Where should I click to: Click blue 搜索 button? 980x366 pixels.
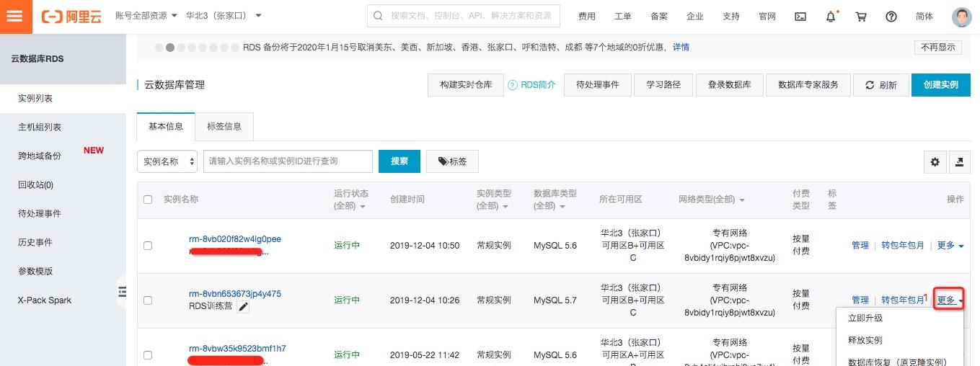tap(399, 161)
